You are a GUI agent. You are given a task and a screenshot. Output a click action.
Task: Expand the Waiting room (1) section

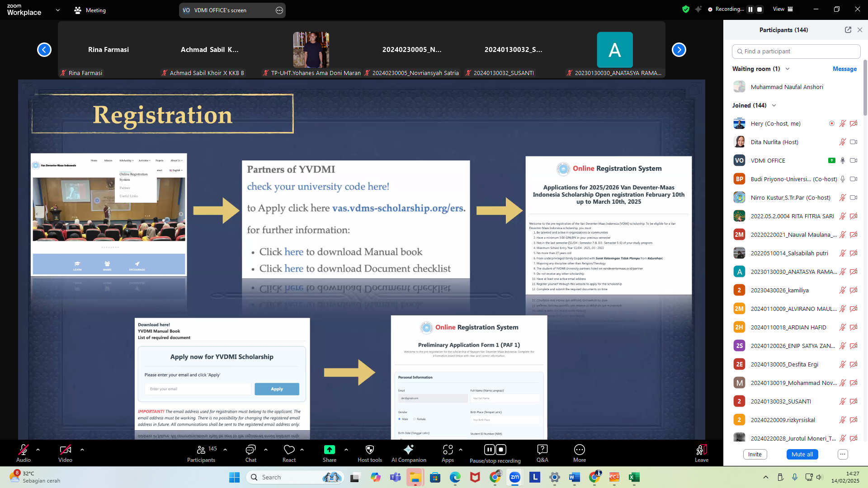pos(788,69)
